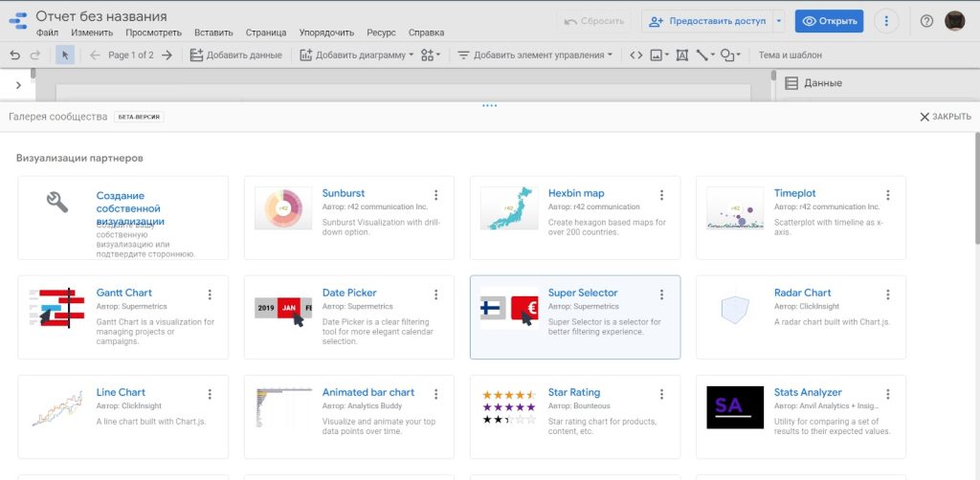Open the Упорядочить menu
The height and width of the screenshot is (480, 980).
click(326, 33)
